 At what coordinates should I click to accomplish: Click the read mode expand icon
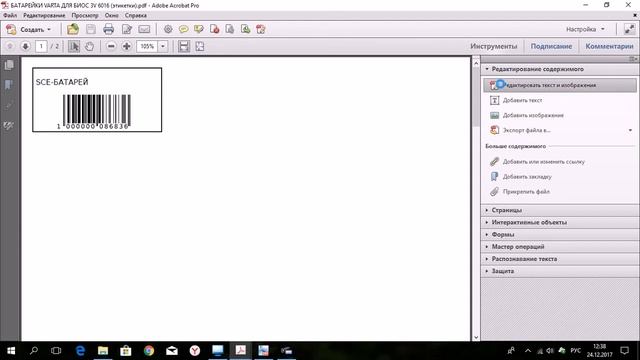tap(629, 29)
